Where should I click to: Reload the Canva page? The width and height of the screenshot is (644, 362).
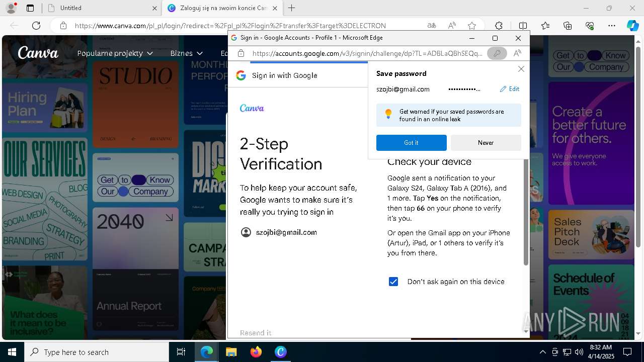36,26
